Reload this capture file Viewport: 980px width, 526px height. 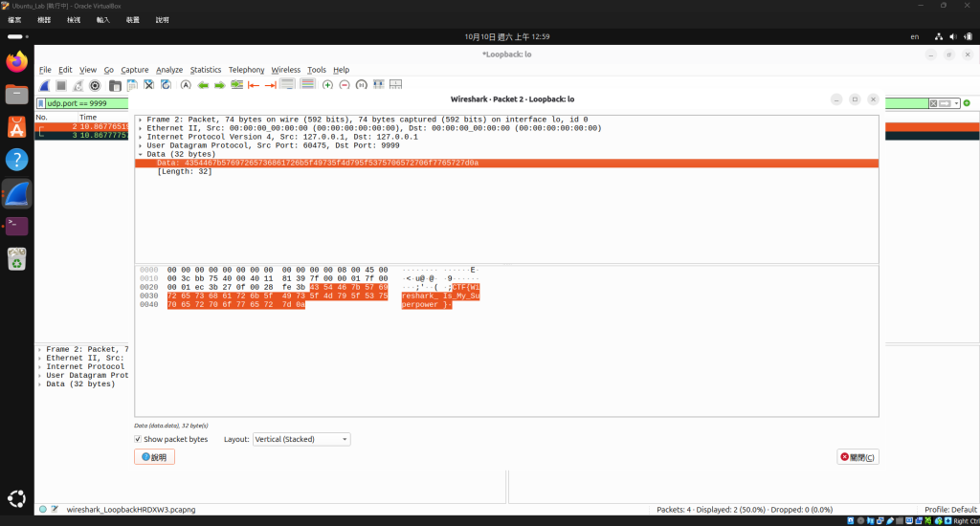point(166,85)
